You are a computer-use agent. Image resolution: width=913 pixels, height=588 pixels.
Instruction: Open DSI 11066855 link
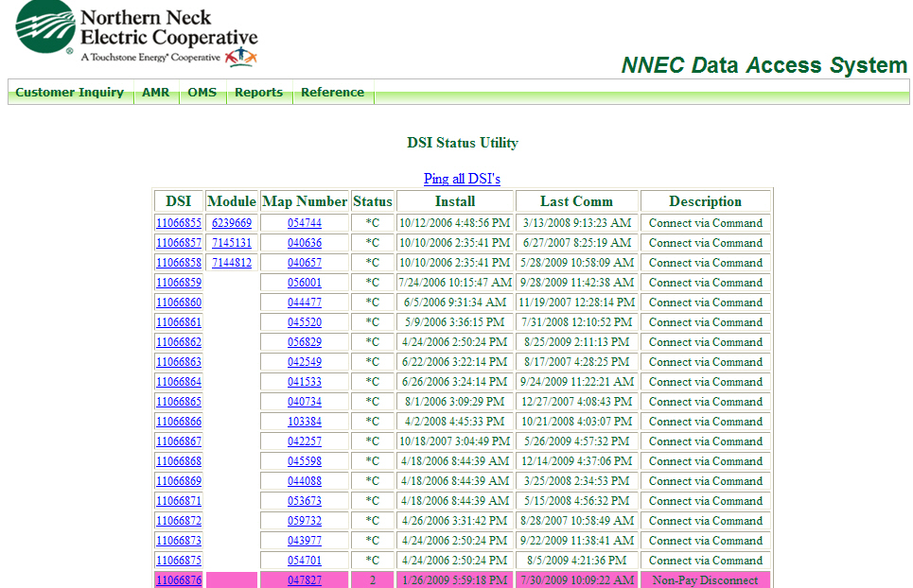(179, 223)
